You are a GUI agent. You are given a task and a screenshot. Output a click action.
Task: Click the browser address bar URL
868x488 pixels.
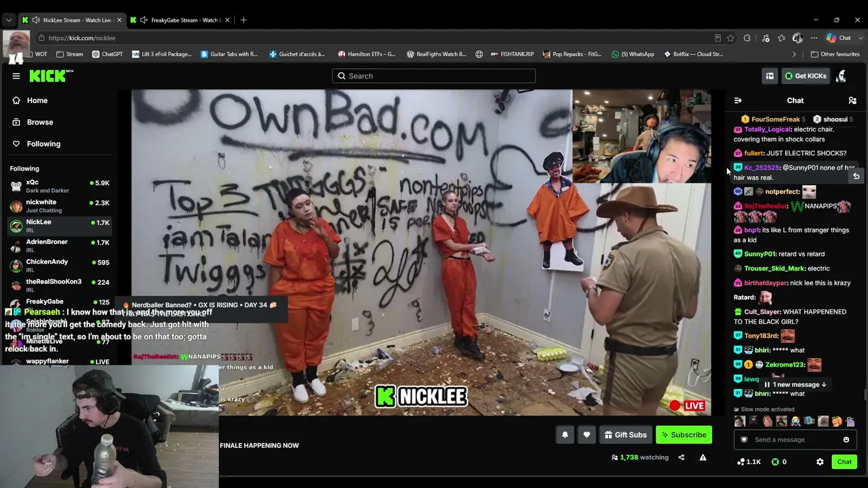pos(82,38)
